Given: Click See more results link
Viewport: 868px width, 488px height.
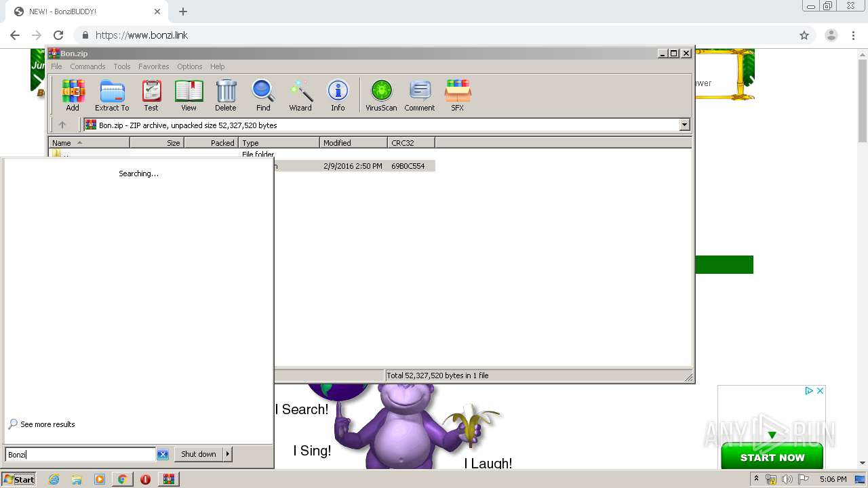Looking at the screenshot, I should tap(41, 424).
